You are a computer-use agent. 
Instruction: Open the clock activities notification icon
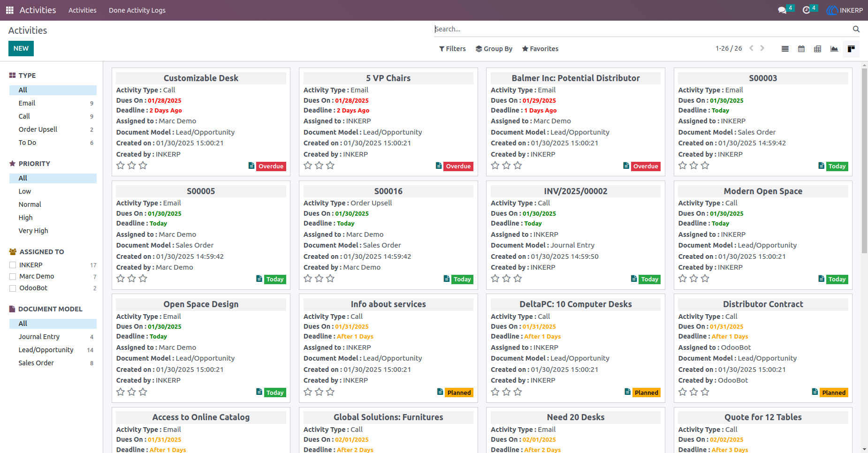807,10
